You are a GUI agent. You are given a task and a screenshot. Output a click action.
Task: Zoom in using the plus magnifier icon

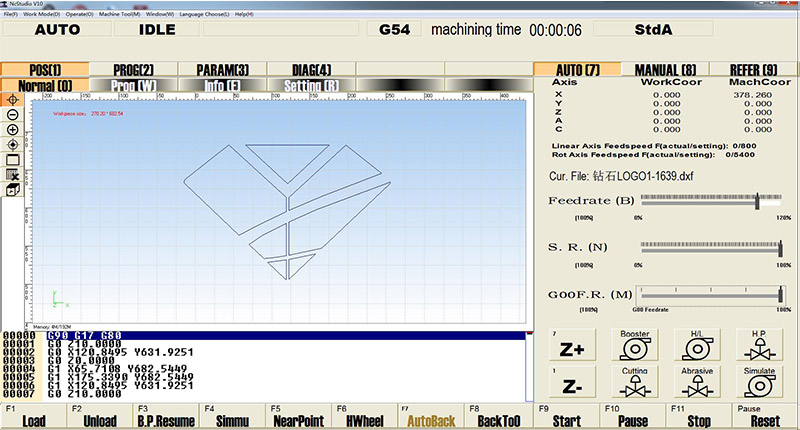pos(13,130)
